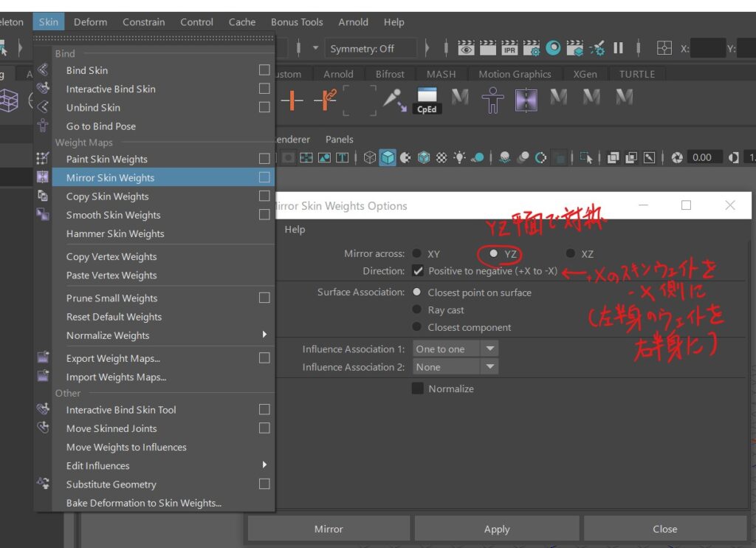Click the Interactive Bind Skin menu icon
The image size is (756, 548).
point(43,89)
